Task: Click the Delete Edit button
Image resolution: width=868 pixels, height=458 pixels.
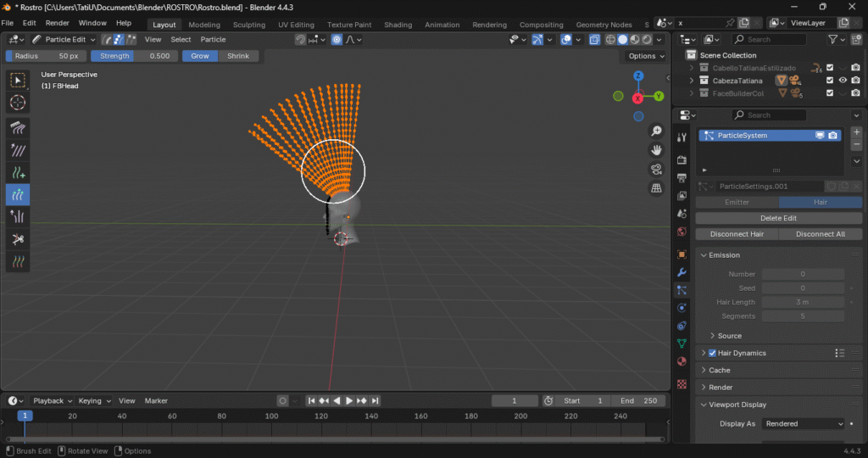Action: 778,218
